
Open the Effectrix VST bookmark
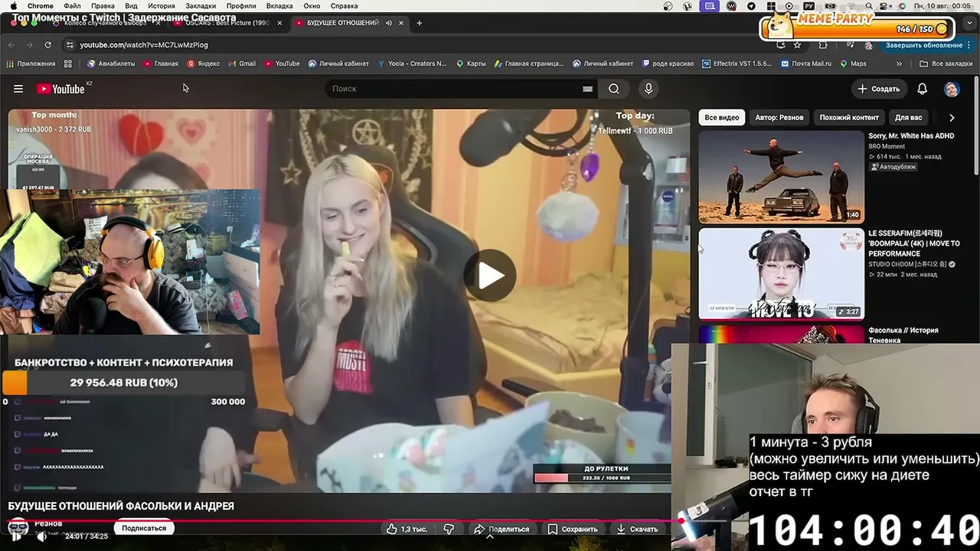pyautogui.click(x=737, y=64)
